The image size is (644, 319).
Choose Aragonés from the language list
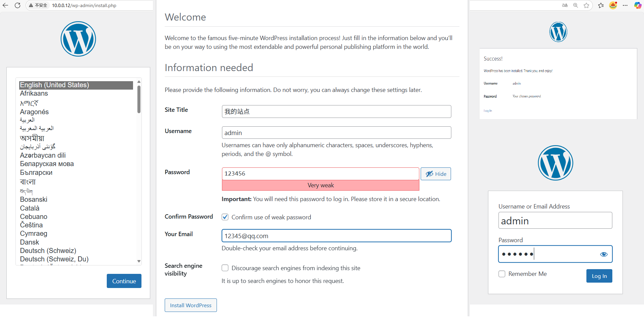coord(34,112)
